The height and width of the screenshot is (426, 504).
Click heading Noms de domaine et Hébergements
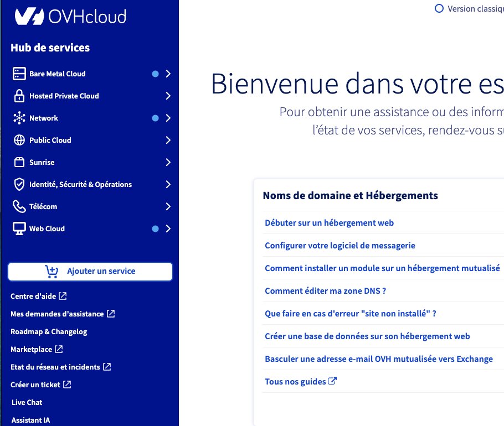point(351,195)
